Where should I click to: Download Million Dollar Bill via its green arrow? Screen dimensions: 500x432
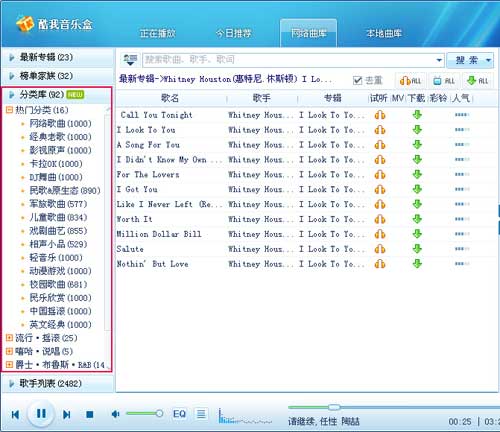(x=417, y=234)
